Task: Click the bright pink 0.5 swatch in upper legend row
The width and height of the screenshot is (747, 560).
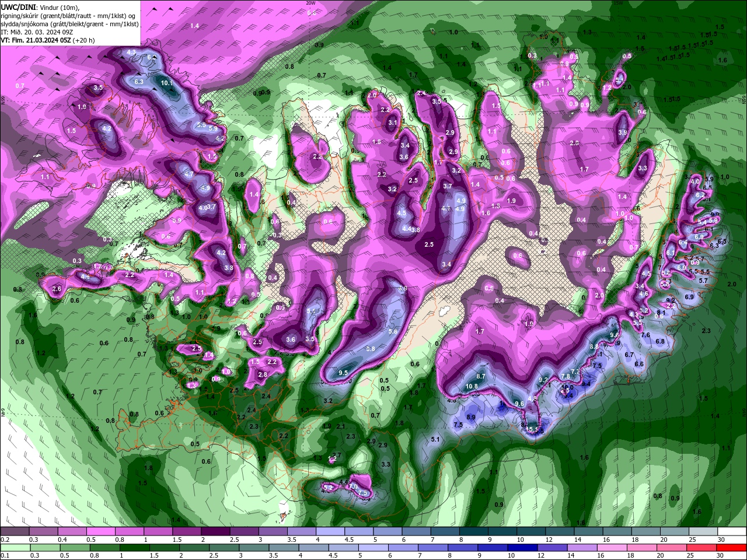Action: pyautogui.click(x=100, y=531)
